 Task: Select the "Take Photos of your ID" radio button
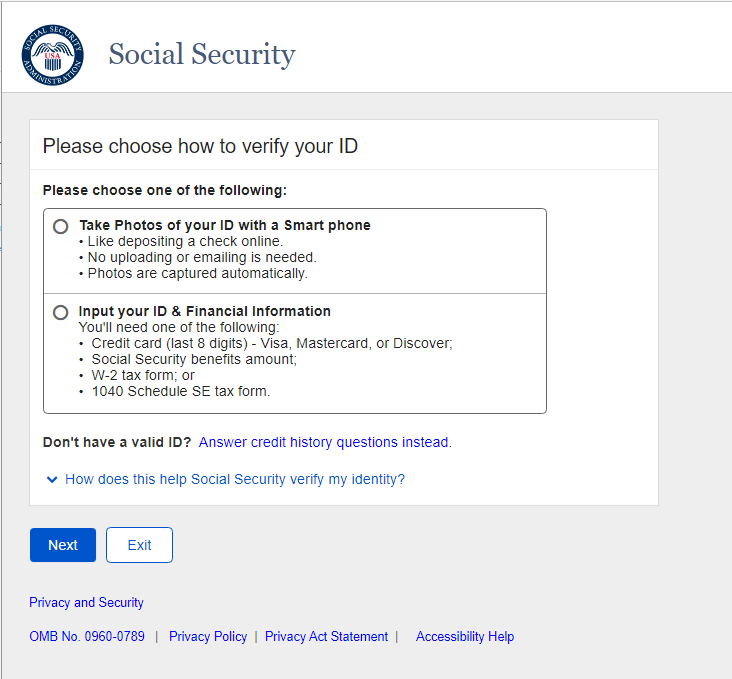(x=61, y=227)
